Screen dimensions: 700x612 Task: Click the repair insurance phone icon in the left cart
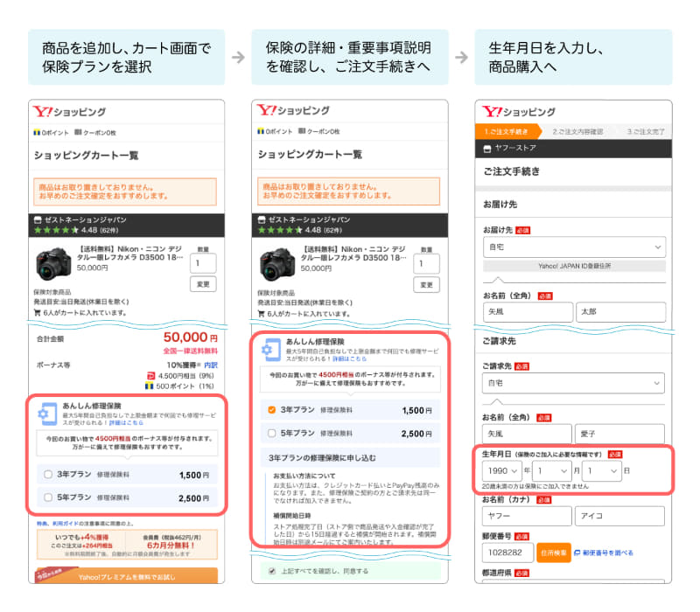click(x=45, y=413)
